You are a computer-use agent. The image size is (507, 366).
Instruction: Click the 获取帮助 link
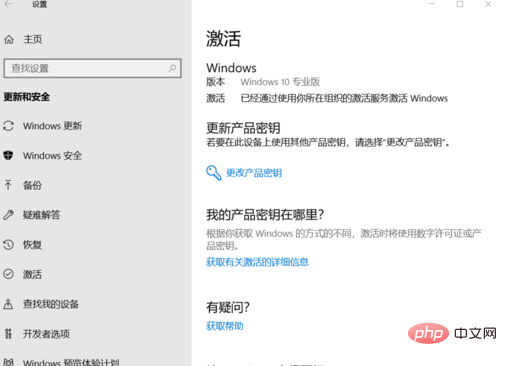point(225,326)
